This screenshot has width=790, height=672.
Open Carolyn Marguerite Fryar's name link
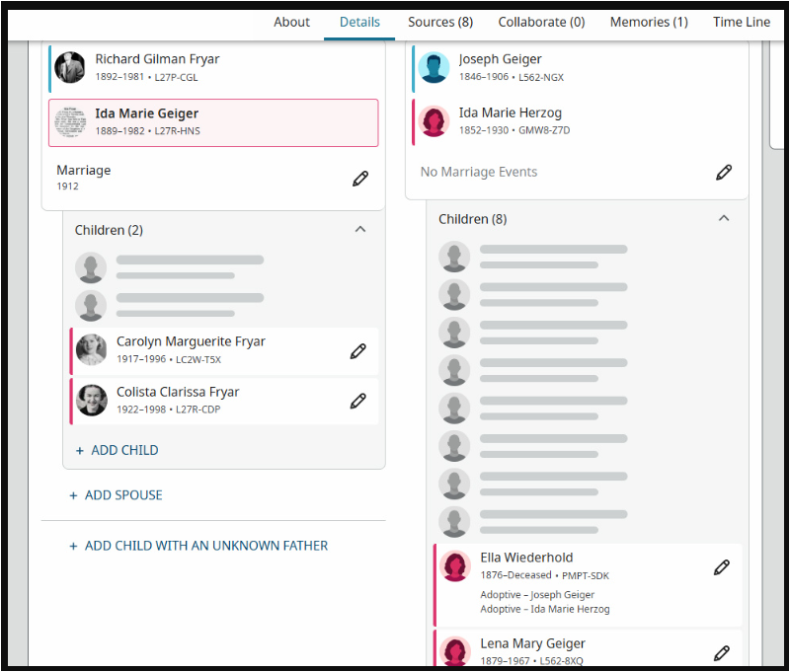tap(191, 341)
